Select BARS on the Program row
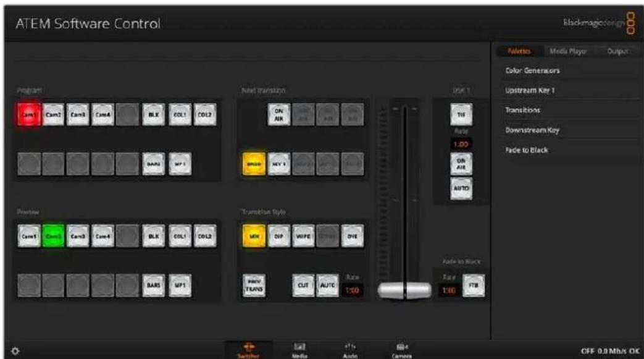This screenshot has height=359, width=644. pyautogui.click(x=154, y=164)
